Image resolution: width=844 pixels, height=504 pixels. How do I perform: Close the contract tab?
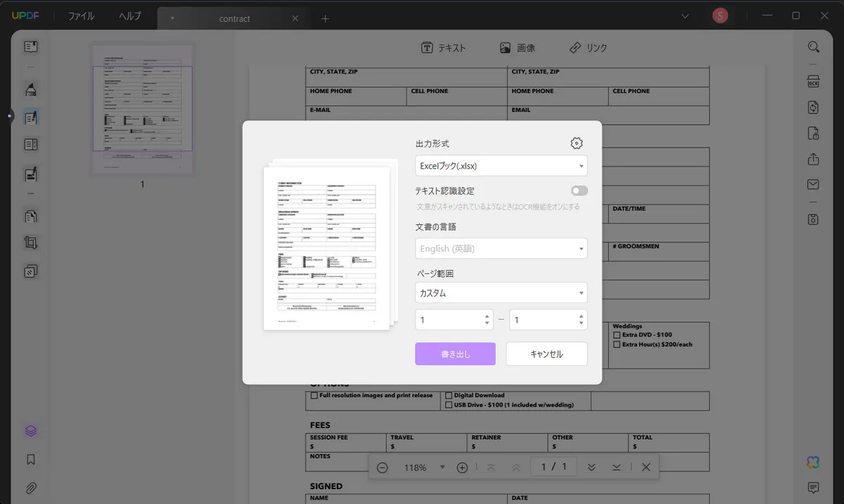pyautogui.click(x=295, y=19)
